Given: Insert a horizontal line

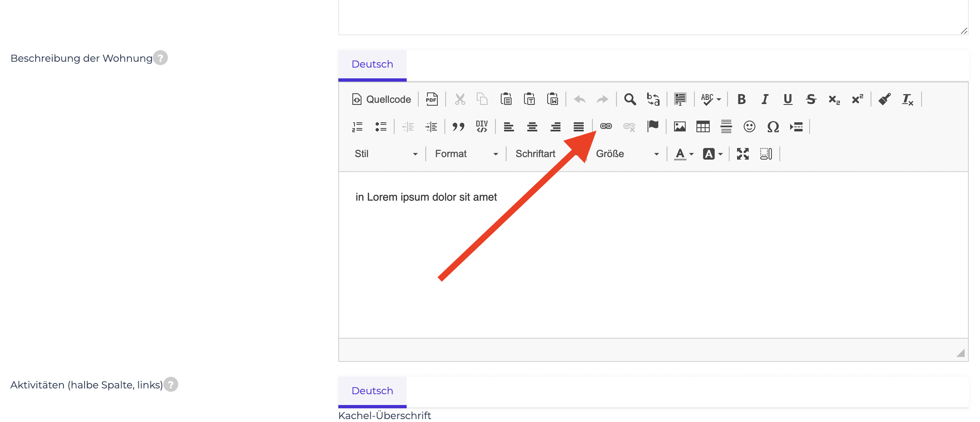Looking at the screenshot, I should point(726,126).
